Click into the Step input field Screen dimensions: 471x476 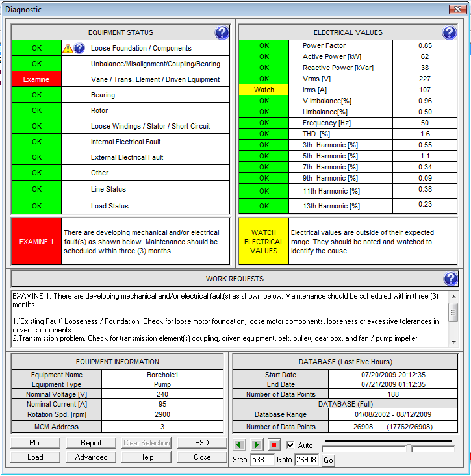coord(262,460)
